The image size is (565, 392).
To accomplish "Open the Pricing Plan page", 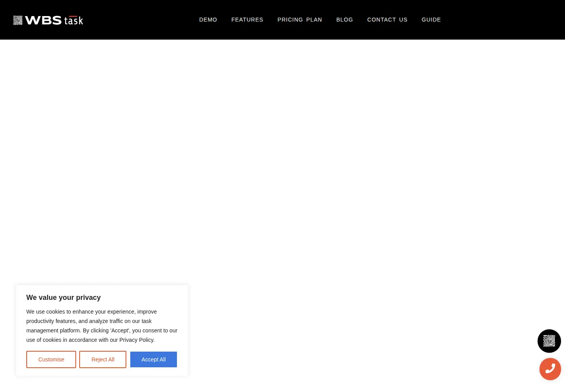I will 300,20.
